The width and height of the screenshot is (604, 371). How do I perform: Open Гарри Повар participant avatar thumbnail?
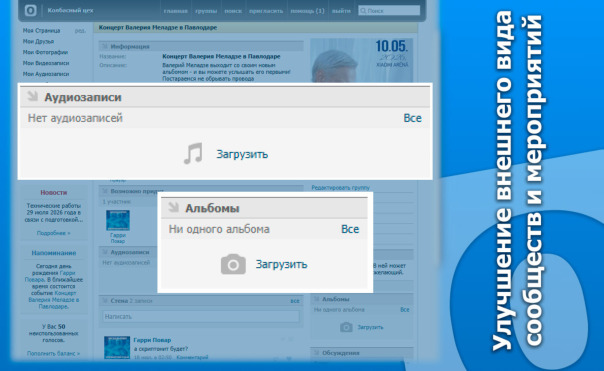click(x=118, y=220)
